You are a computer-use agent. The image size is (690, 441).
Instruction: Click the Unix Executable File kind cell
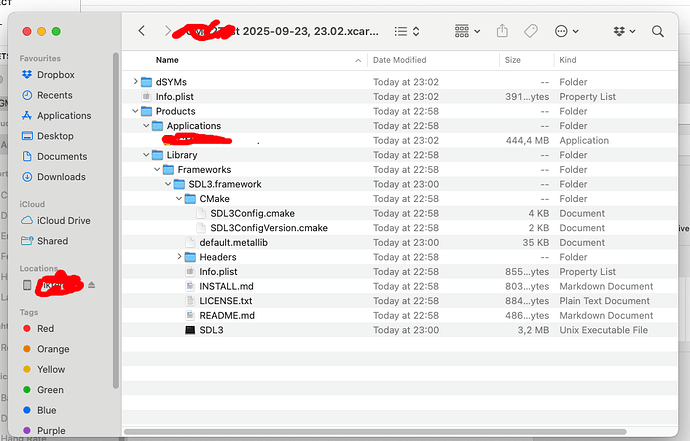click(603, 330)
